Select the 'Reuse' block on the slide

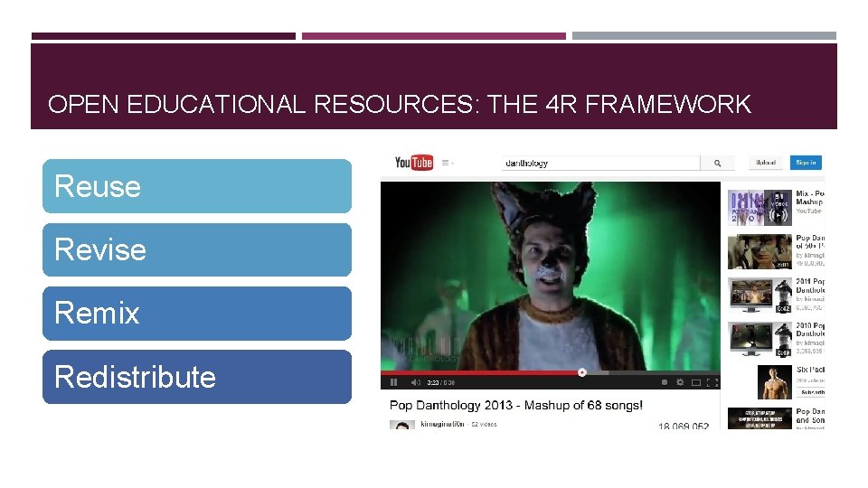coord(197,186)
